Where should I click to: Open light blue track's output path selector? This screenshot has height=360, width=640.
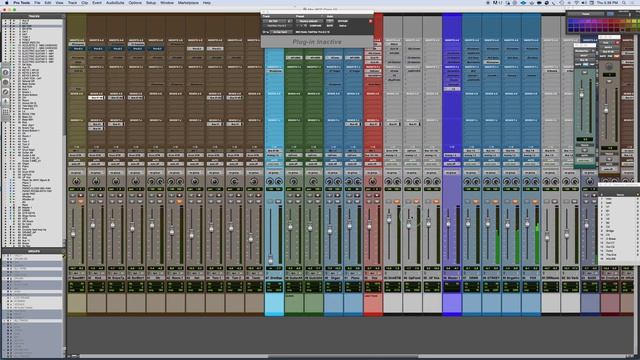coord(275,155)
